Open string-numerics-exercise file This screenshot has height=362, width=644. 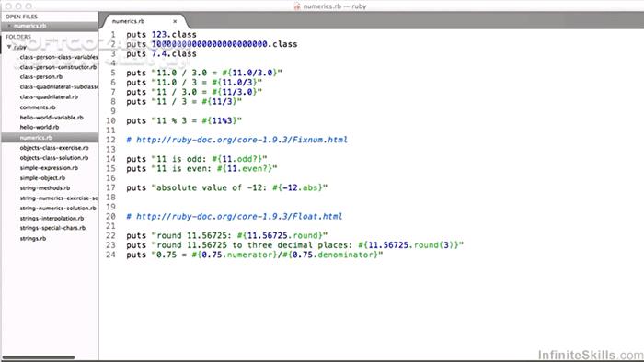pyautogui.click(x=59, y=198)
